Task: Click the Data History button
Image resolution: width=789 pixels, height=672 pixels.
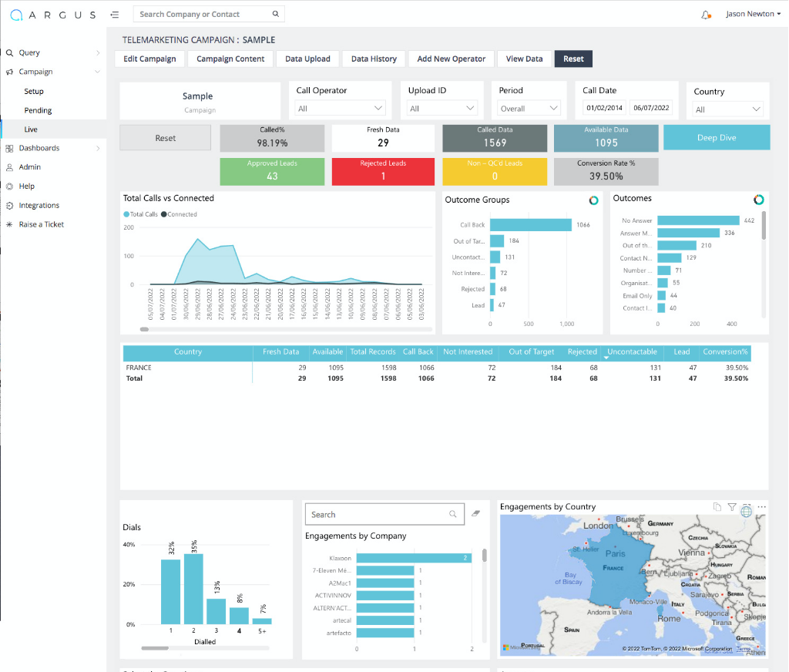Action: click(x=374, y=59)
